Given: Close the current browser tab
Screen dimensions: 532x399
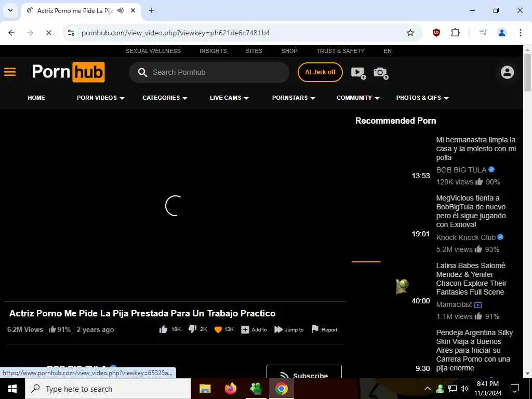Looking at the screenshot, I should (x=133, y=10).
